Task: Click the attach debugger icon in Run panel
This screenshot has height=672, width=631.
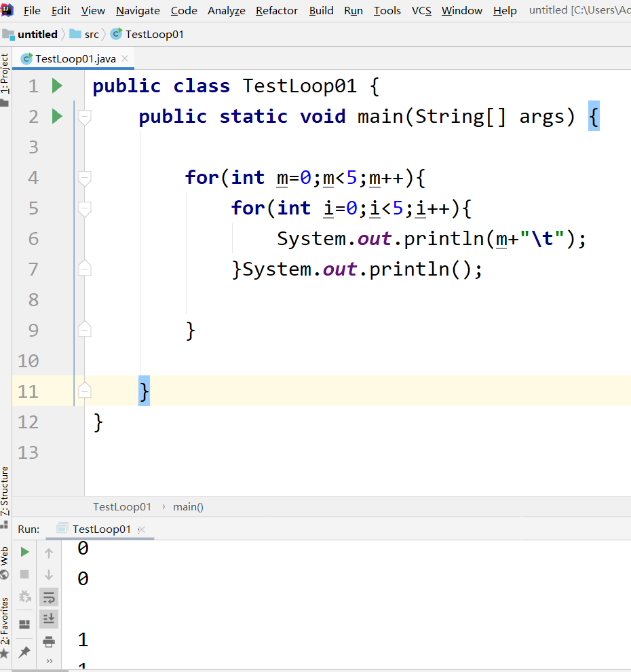Action: coord(25,596)
